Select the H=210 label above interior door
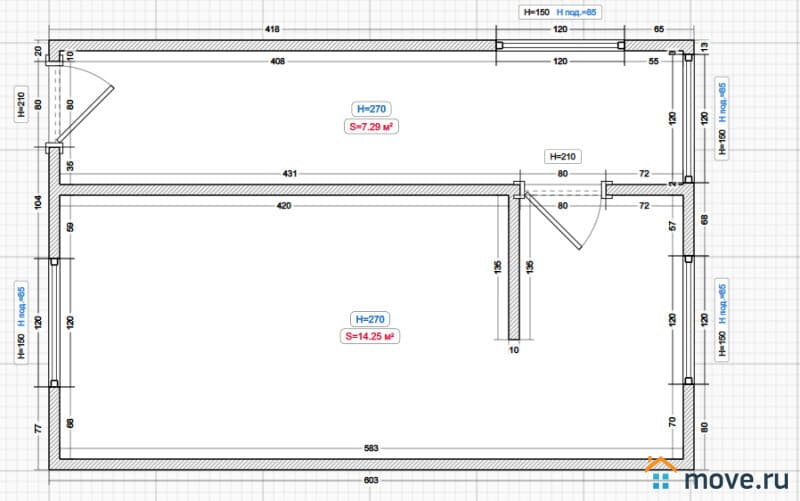 click(x=560, y=157)
